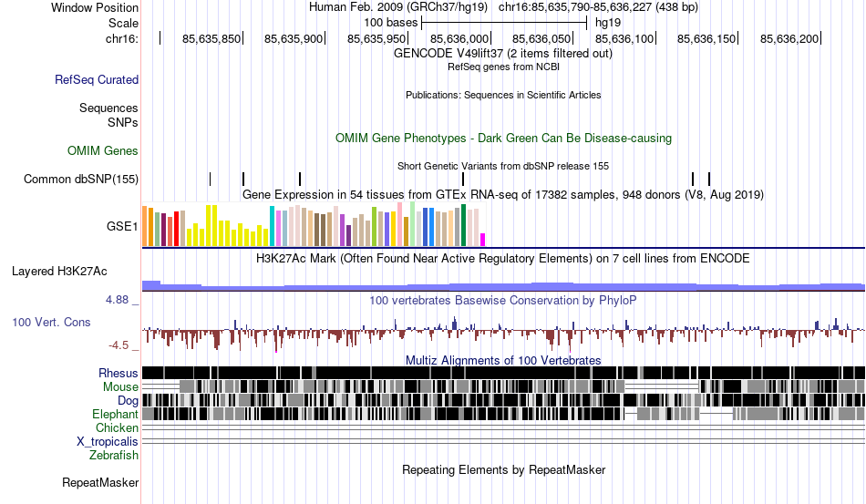Select the Elephant species label
The image size is (866, 504).
115,414
